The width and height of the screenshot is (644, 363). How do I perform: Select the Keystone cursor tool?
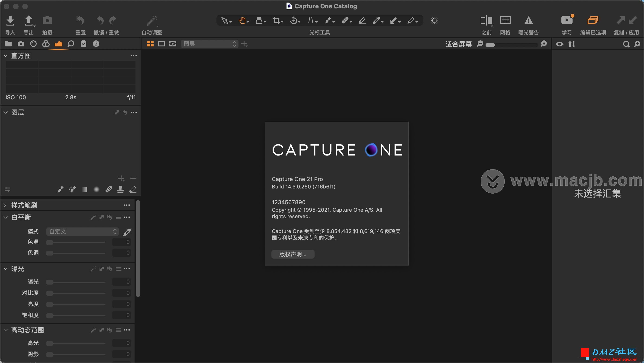311,20
